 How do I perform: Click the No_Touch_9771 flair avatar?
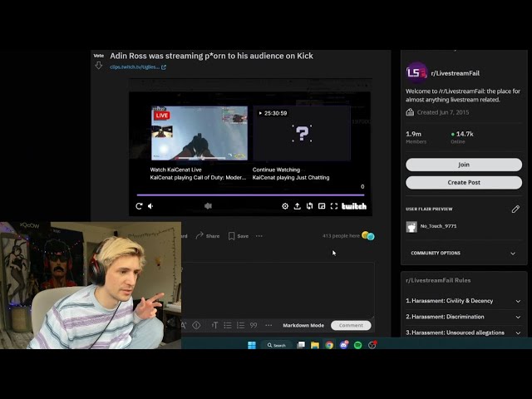411,226
